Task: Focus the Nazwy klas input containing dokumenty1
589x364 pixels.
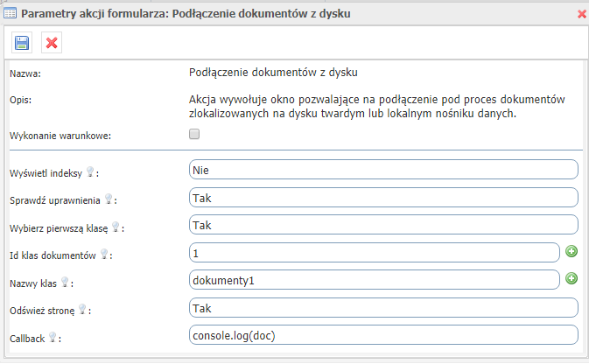Action: tap(374, 280)
